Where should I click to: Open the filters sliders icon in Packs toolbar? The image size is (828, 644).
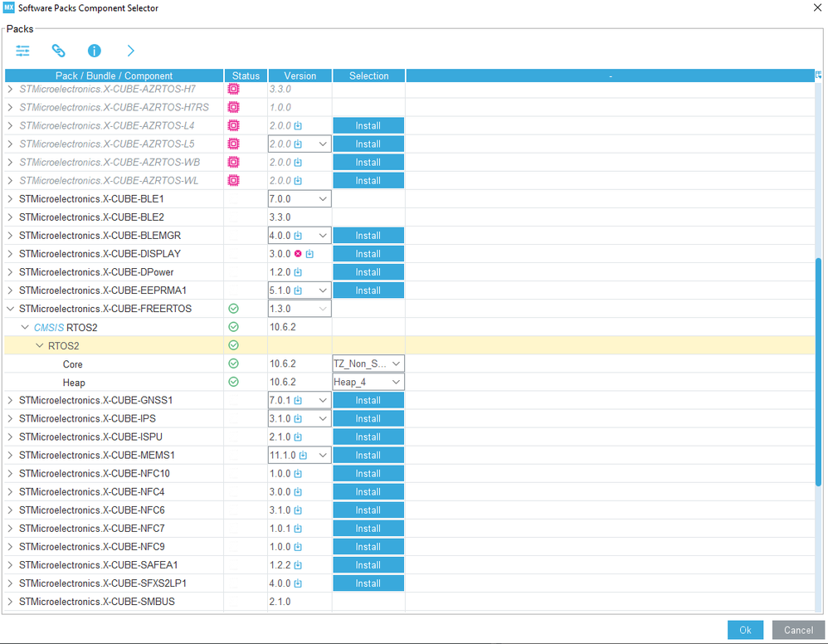click(x=22, y=51)
